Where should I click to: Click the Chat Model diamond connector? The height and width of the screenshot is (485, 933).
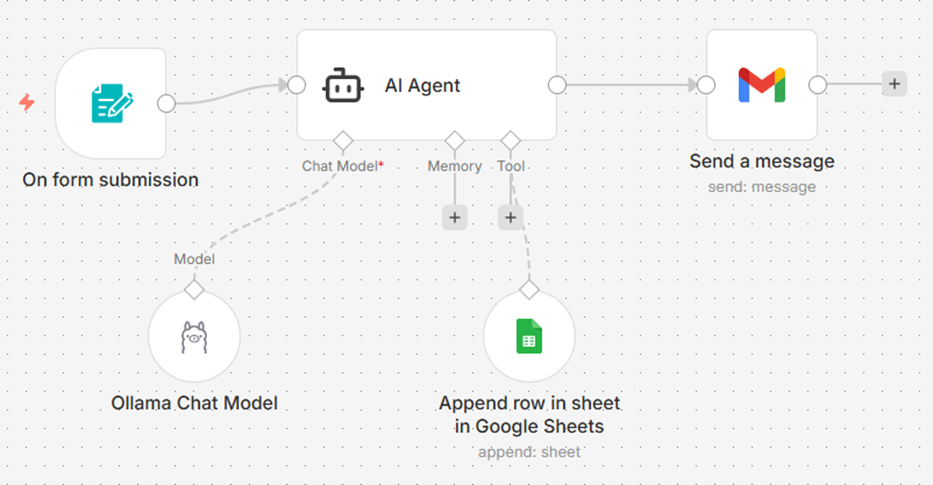[342, 140]
